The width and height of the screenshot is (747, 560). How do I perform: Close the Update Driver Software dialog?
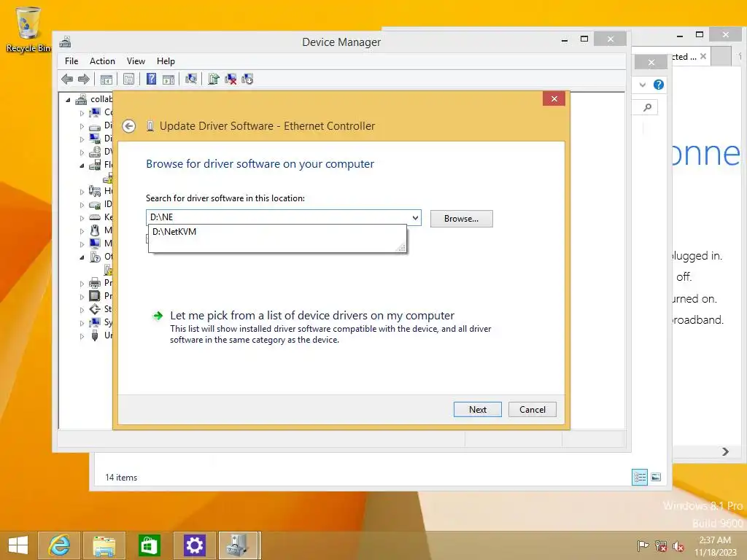pyautogui.click(x=554, y=98)
